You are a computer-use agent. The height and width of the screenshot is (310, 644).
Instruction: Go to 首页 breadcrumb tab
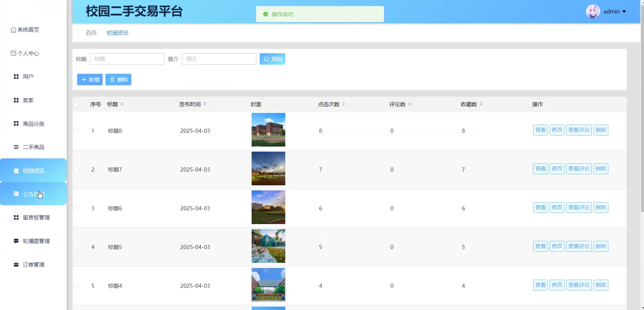[91, 33]
